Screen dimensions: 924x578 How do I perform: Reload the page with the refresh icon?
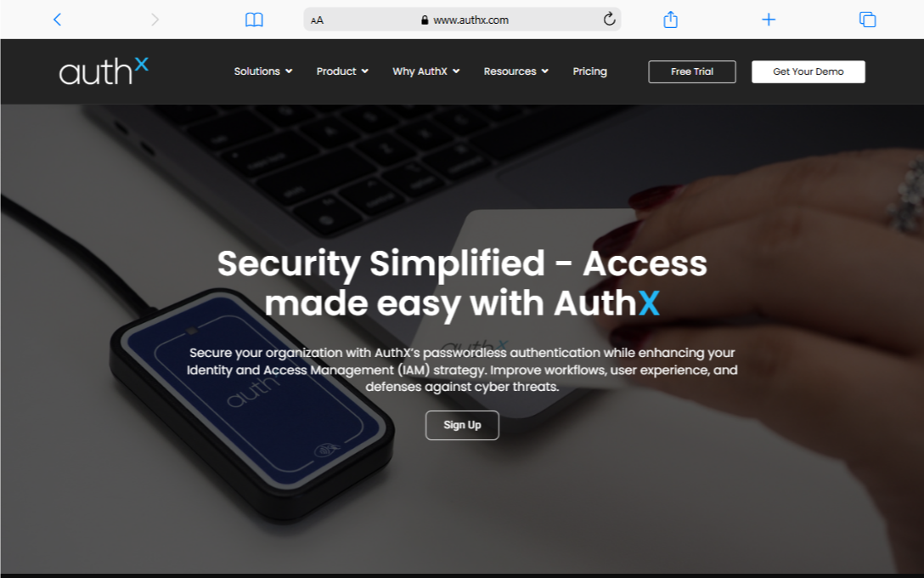pyautogui.click(x=609, y=19)
